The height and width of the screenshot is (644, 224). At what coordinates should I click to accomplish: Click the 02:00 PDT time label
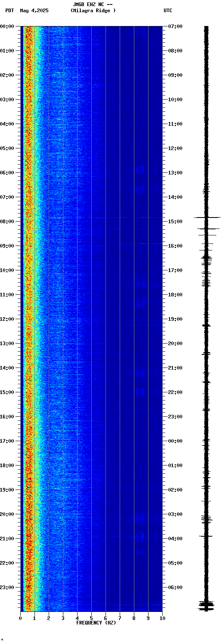pyautogui.click(x=7, y=75)
